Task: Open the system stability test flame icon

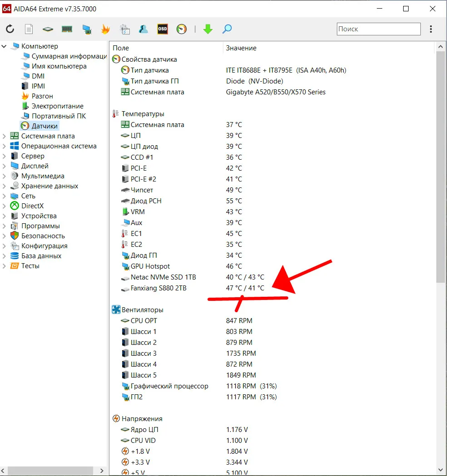Action: pos(105,29)
